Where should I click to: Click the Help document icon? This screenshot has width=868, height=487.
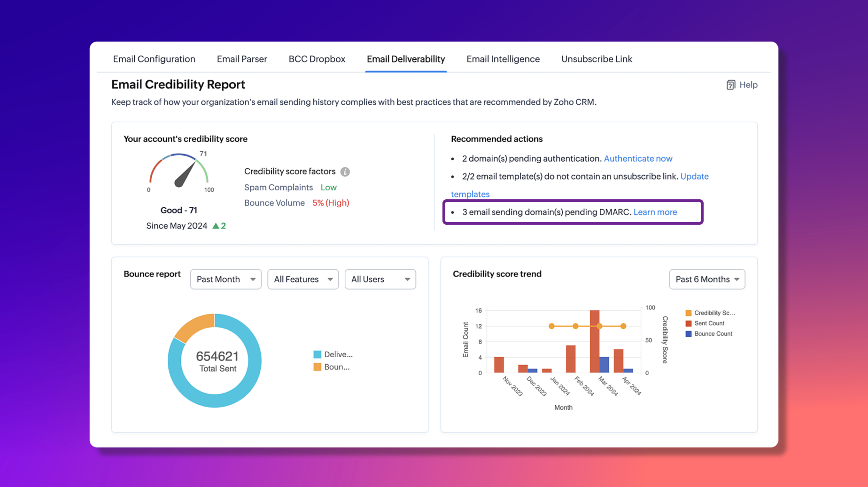(x=730, y=85)
